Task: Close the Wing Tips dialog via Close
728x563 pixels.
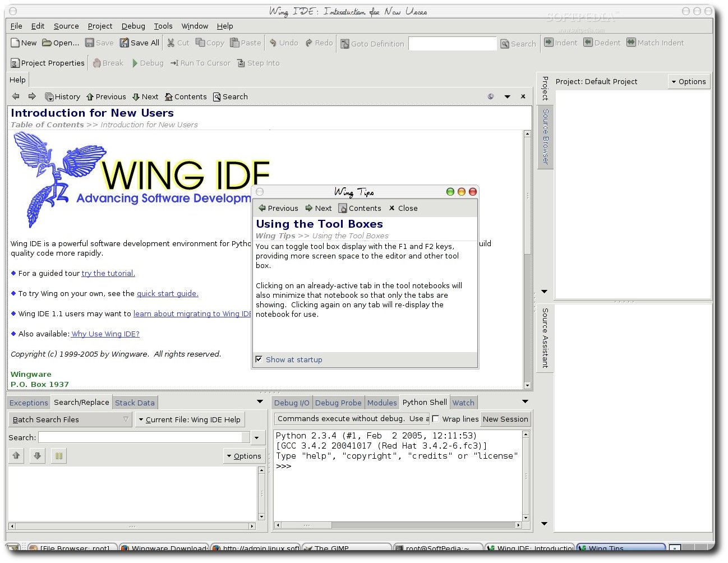Action: [403, 208]
